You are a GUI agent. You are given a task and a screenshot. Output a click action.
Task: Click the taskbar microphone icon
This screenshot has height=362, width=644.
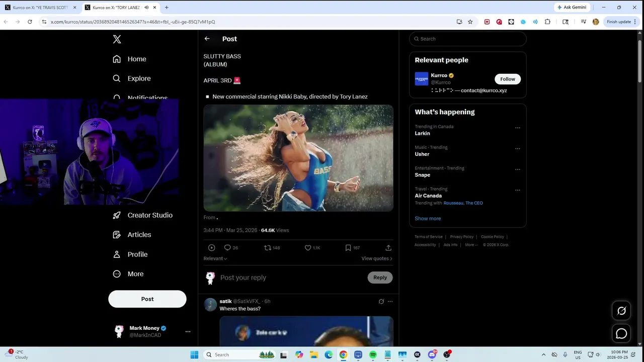[565, 354]
